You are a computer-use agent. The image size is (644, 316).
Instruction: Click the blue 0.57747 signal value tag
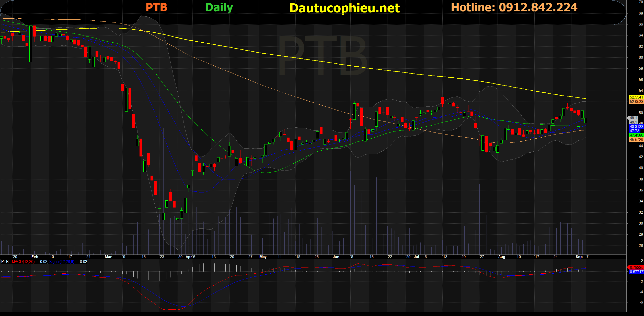coord(636,272)
